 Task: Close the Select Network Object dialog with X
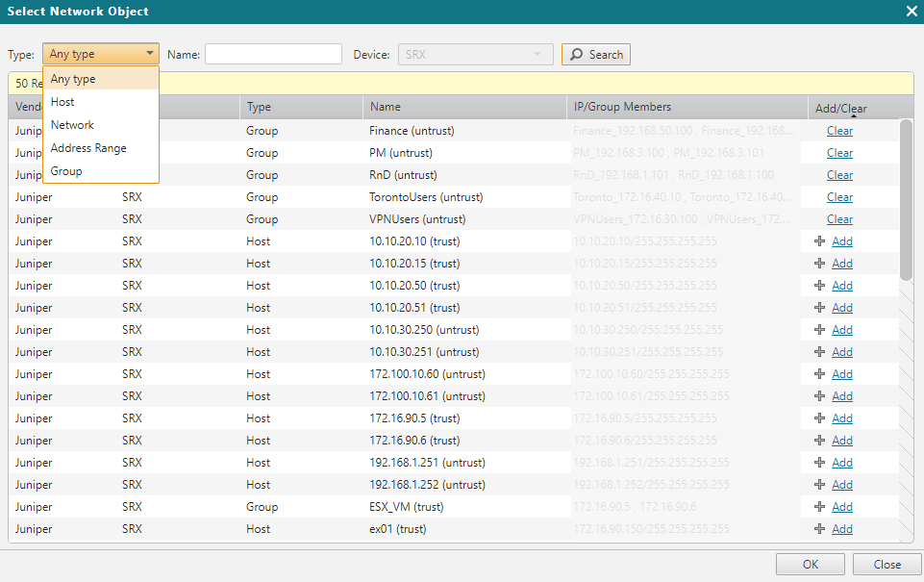pyautogui.click(x=912, y=11)
